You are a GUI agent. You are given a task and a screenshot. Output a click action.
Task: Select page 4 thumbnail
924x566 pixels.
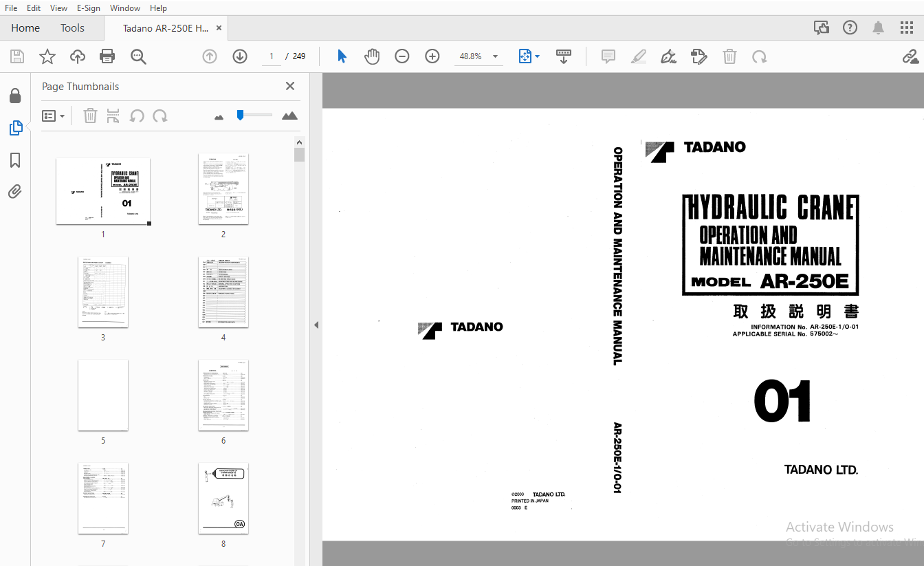(223, 292)
